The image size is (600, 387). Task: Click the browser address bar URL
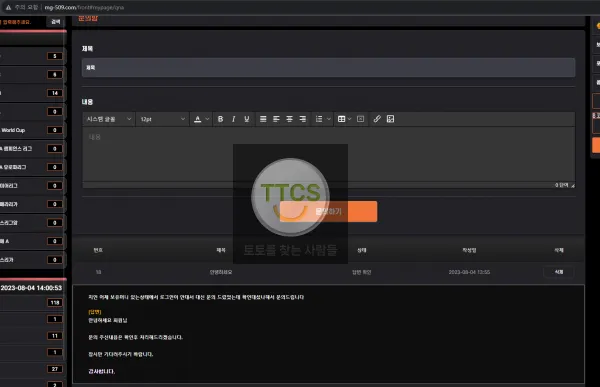click(84, 7)
